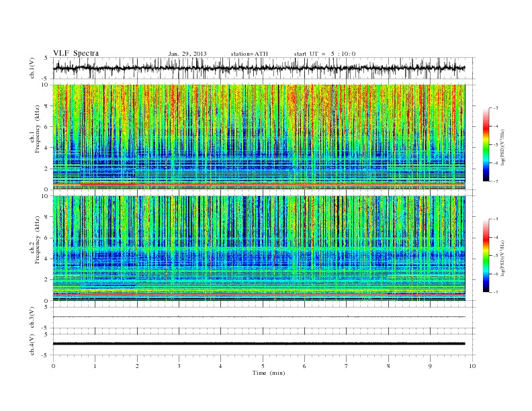532x411 pixels.
Task: Click the time axis tick label '3'
Action: (x=179, y=366)
